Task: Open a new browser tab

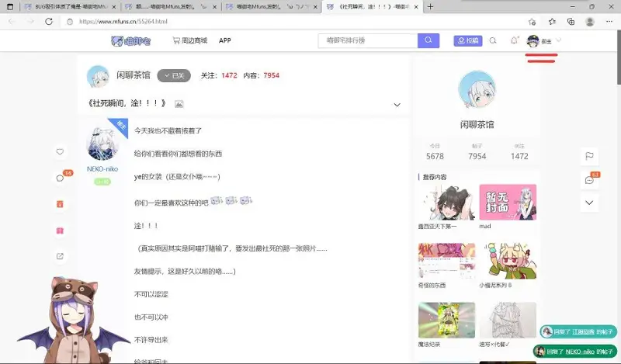Action: coord(431,6)
